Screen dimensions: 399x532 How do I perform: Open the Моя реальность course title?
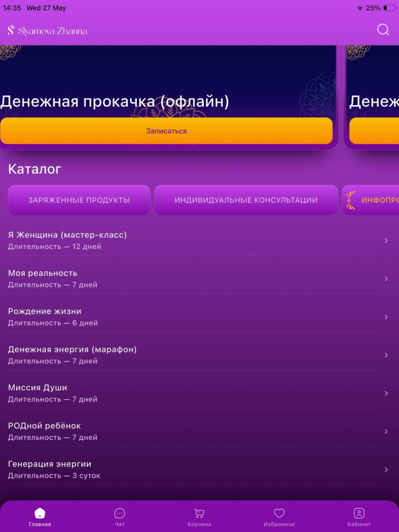click(43, 273)
